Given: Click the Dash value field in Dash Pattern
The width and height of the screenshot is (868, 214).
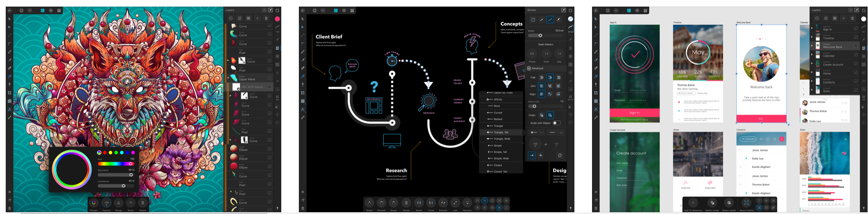Looking at the screenshot, I should [546, 54].
